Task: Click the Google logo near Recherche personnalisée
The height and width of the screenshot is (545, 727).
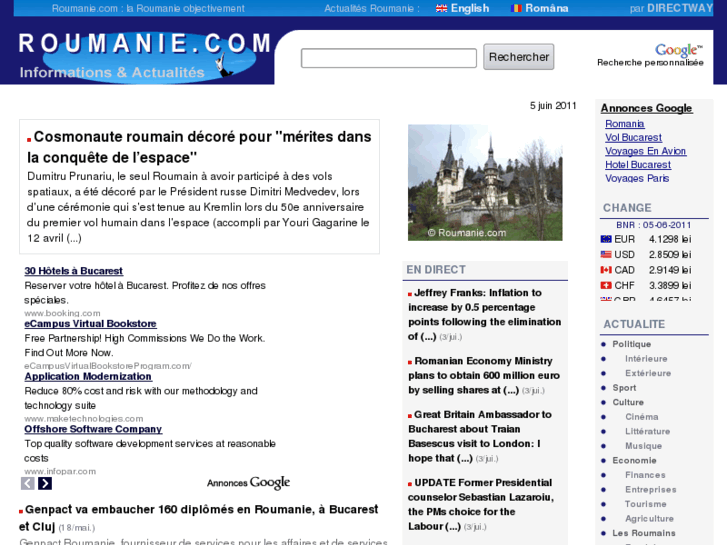Action: tap(679, 50)
